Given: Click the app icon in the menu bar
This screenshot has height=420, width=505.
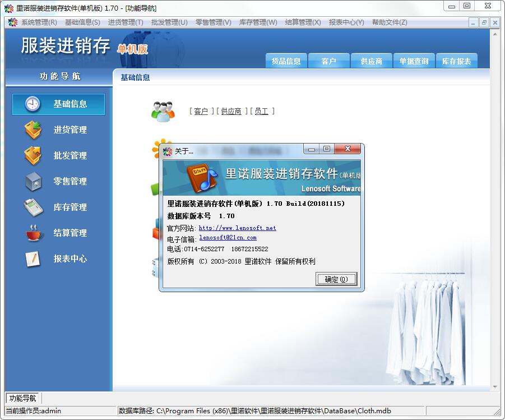Looking at the screenshot, I should 13,22.
